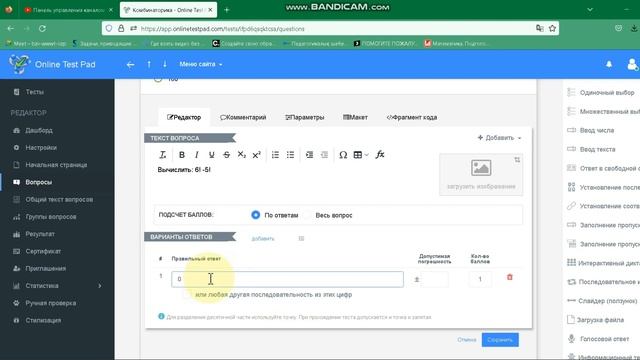Click the points count field
Viewport: 640px width, 360px height.
tap(480, 280)
